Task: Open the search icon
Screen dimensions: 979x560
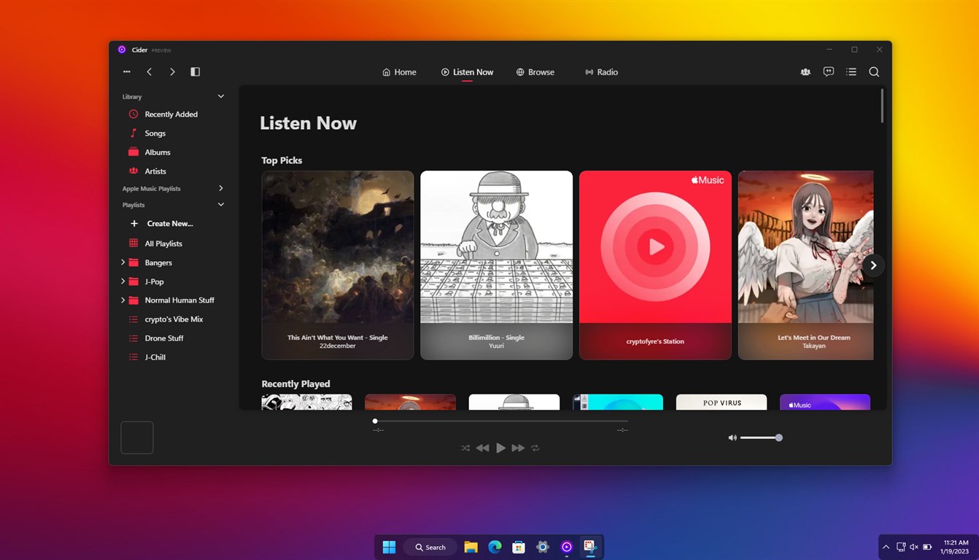Action: click(874, 71)
